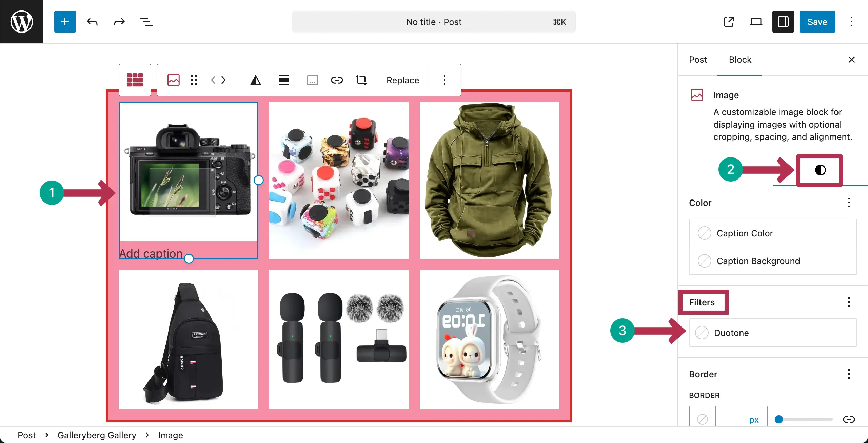Toggle the settings sidebar panel button
The height and width of the screenshot is (443, 868).
click(x=783, y=22)
